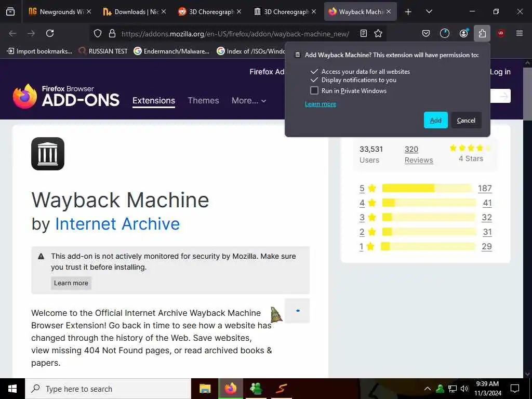Click the circular clock-like toolbar icon

(x=445, y=33)
